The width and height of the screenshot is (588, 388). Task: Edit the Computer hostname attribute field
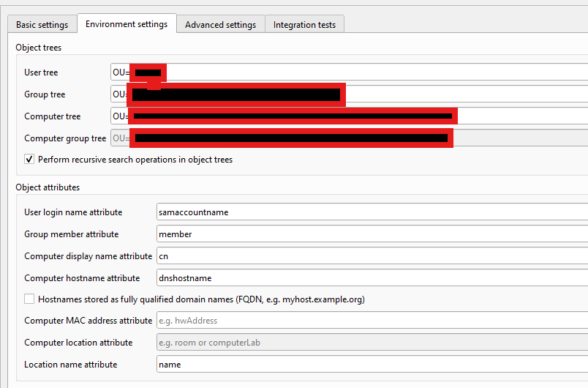coord(372,277)
